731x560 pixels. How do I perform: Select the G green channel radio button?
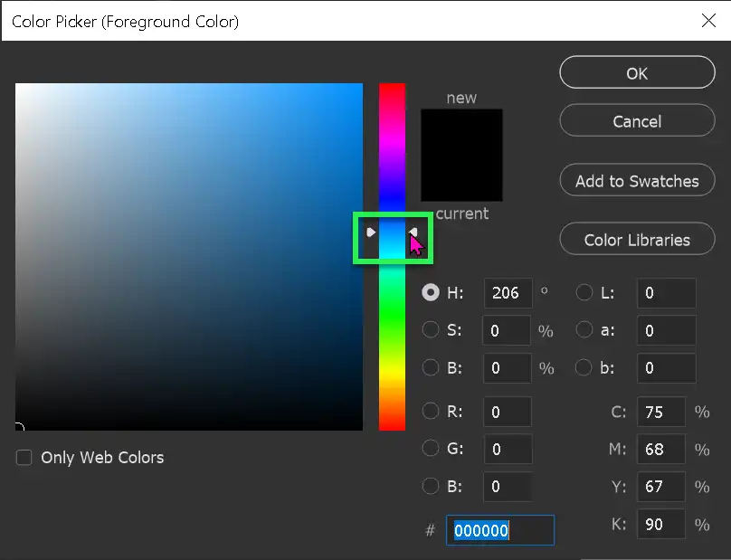pyautogui.click(x=432, y=449)
